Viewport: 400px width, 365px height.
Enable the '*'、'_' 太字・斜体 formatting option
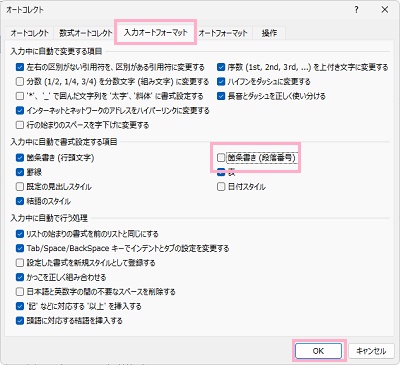pyautogui.click(x=20, y=96)
